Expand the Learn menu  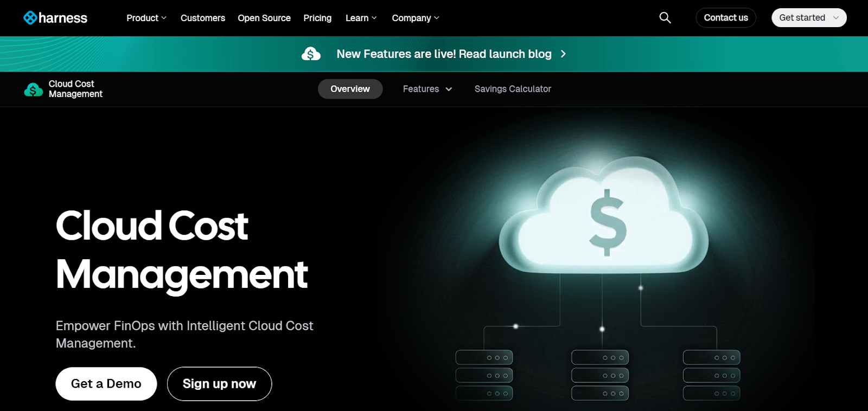[x=361, y=18]
